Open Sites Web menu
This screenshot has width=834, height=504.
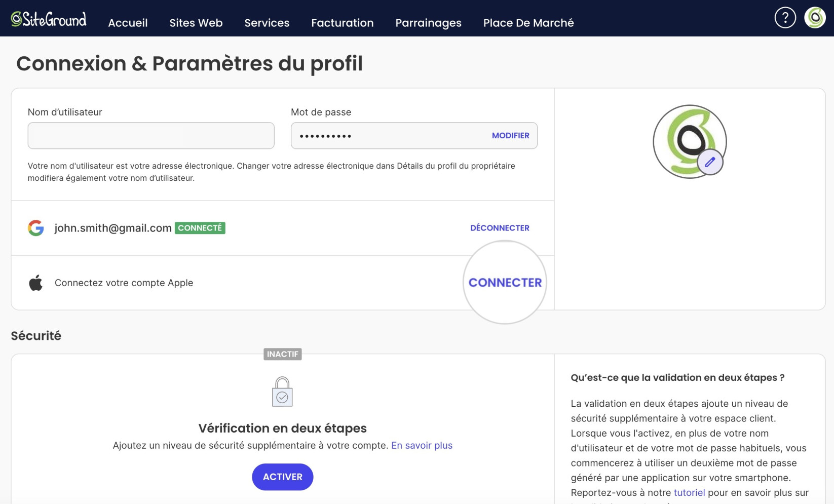(196, 23)
